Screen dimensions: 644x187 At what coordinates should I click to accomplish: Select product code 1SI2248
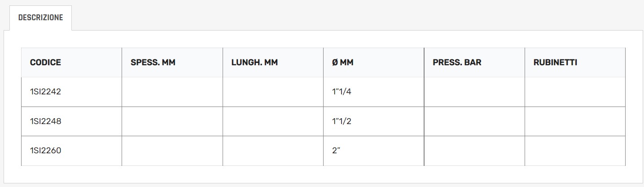click(45, 121)
